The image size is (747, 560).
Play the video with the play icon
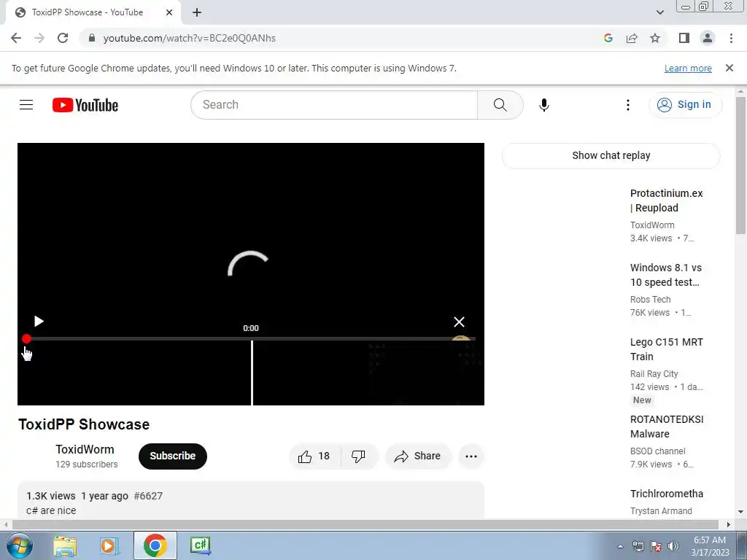(39, 322)
